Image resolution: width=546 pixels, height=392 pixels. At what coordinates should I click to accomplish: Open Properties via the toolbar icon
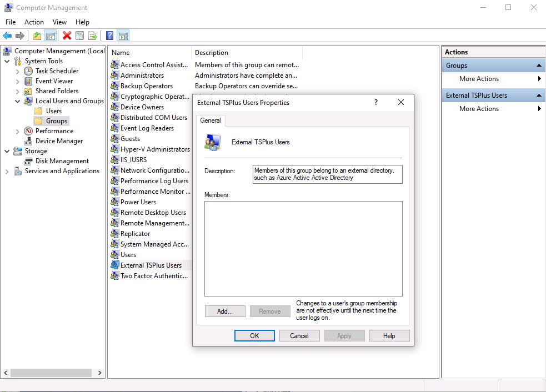(x=80, y=36)
